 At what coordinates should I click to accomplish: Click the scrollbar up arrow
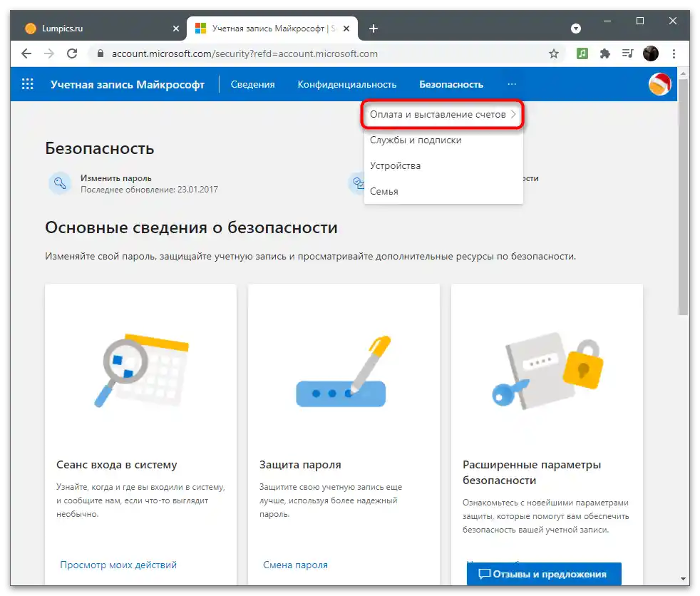684,72
